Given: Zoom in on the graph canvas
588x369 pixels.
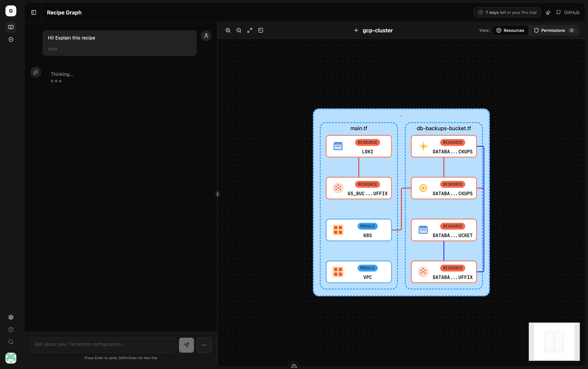Looking at the screenshot, I should [227, 30].
